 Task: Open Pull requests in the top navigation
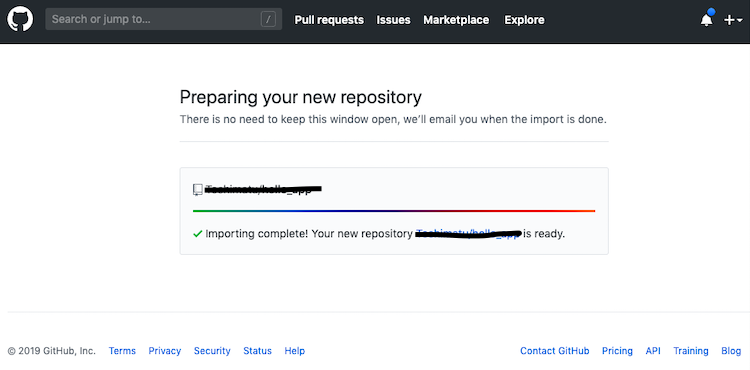click(x=329, y=20)
